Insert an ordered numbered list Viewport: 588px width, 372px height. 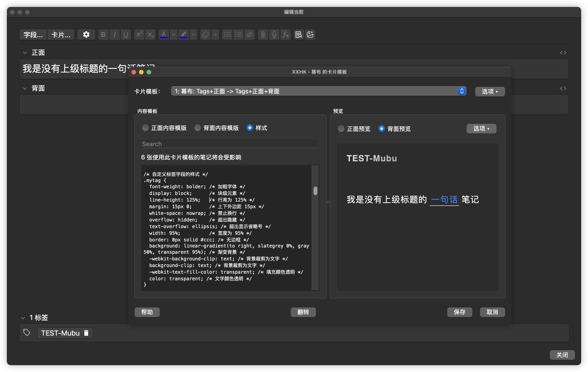[x=239, y=35]
